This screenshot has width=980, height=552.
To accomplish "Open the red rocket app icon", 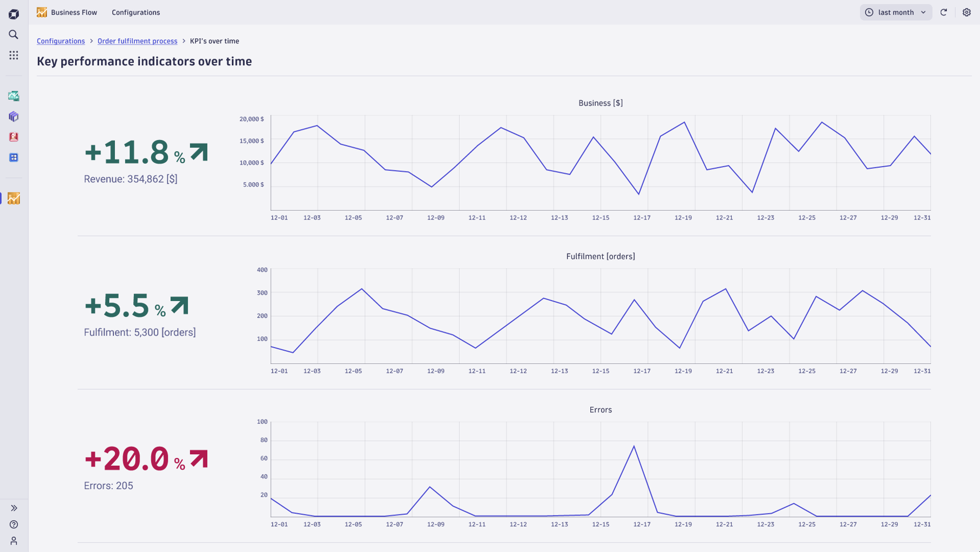I will coord(14,136).
